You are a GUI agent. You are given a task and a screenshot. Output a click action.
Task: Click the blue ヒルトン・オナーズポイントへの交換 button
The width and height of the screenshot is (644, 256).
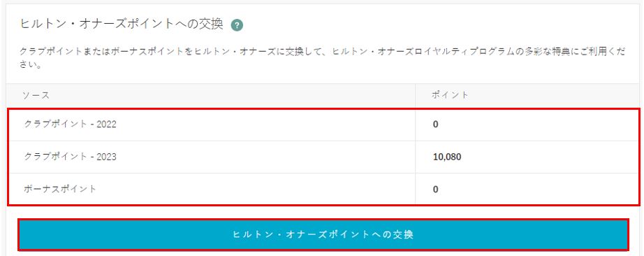[323, 234]
